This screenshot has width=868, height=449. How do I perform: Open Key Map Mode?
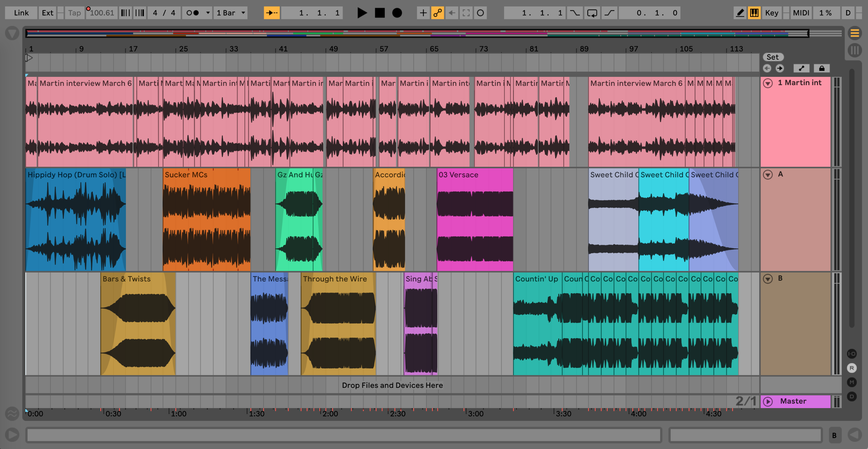[x=772, y=13]
